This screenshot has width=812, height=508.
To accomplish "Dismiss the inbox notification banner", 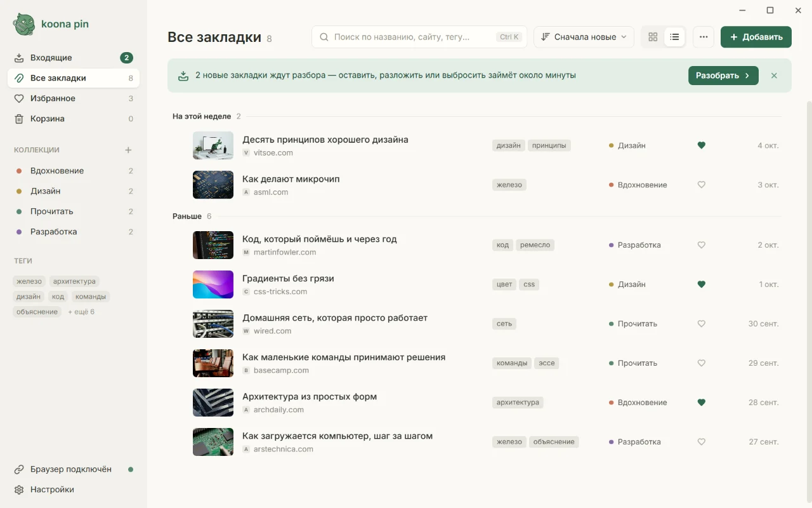I will [x=774, y=76].
